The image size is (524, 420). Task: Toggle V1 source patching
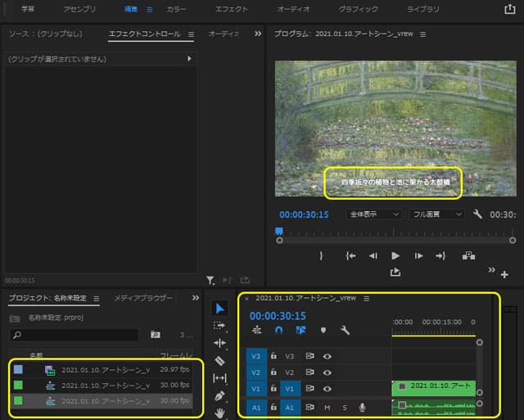click(256, 389)
